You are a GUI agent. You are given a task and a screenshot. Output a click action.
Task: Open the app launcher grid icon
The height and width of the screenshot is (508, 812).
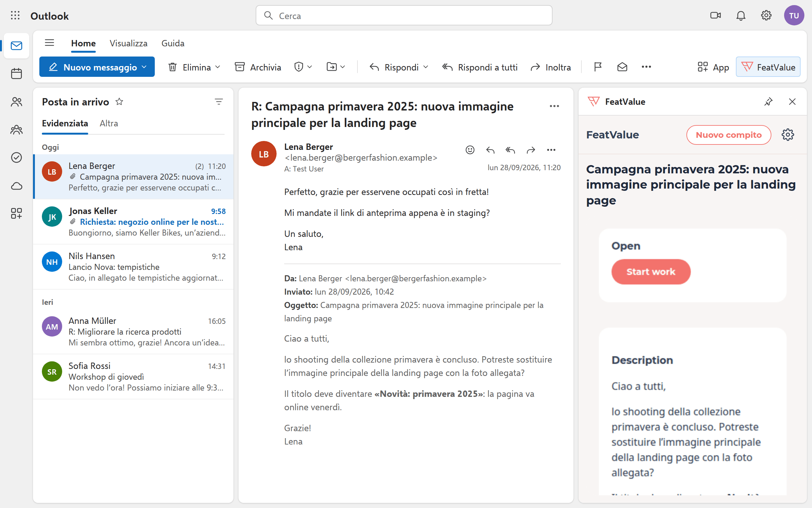15,16
